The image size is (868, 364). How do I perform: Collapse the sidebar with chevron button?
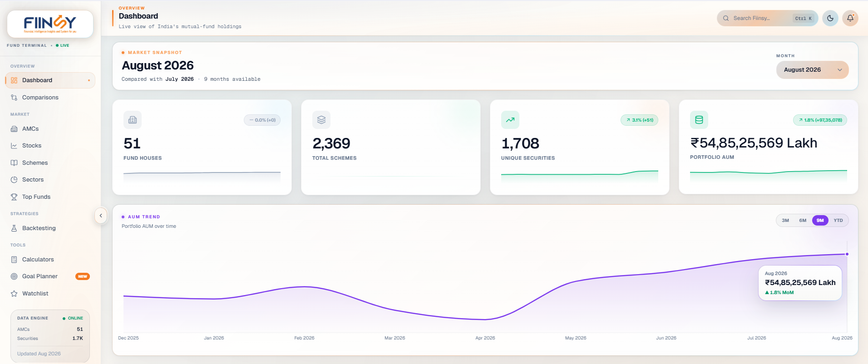(101, 216)
